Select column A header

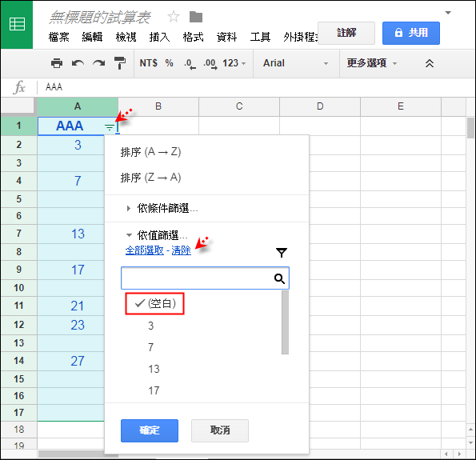[x=78, y=106]
